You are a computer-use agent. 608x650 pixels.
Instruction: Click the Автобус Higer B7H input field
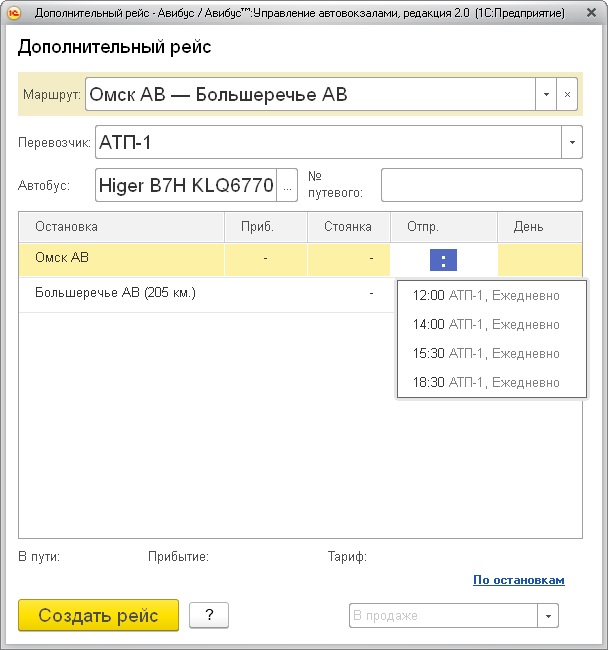(186, 185)
